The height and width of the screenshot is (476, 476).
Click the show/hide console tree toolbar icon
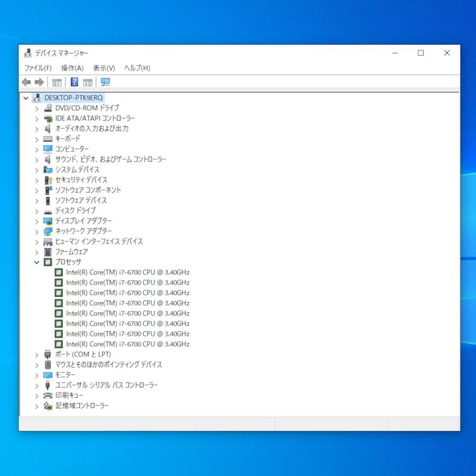click(x=57, y=83)
